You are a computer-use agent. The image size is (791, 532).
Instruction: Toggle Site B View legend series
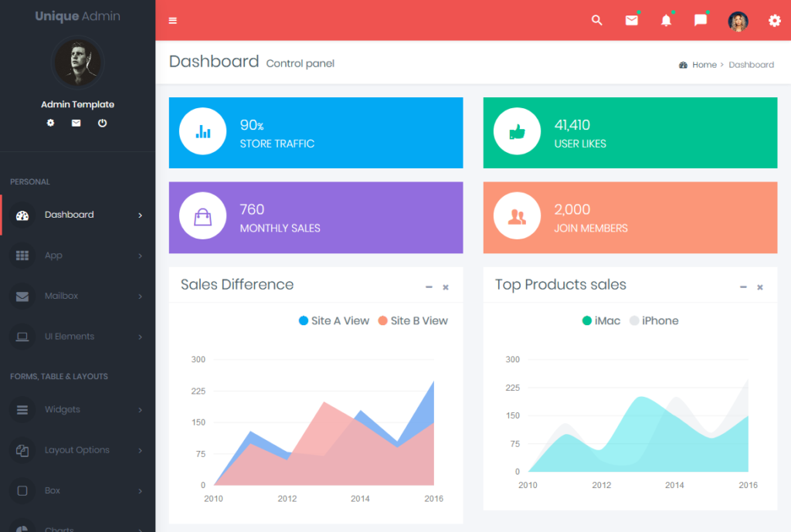(412, 320)
